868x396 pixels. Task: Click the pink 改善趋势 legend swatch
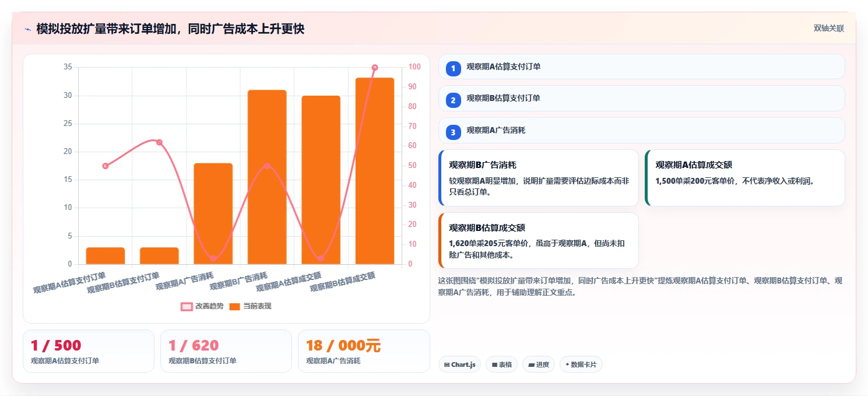point(187,306)
